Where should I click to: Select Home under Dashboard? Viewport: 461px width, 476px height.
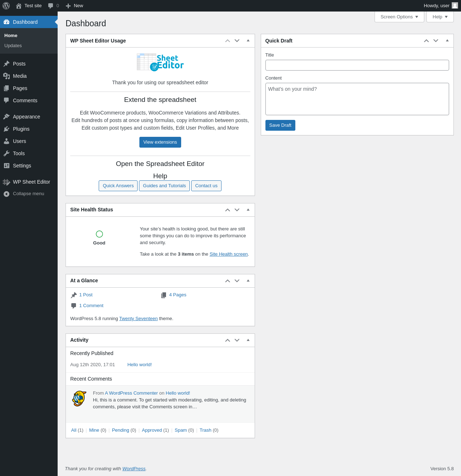point(11,36)
